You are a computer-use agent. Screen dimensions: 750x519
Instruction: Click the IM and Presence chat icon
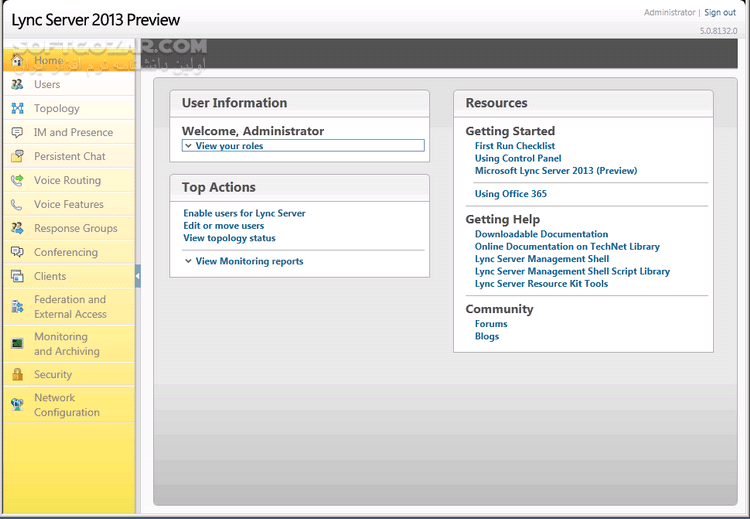(17, 133)
